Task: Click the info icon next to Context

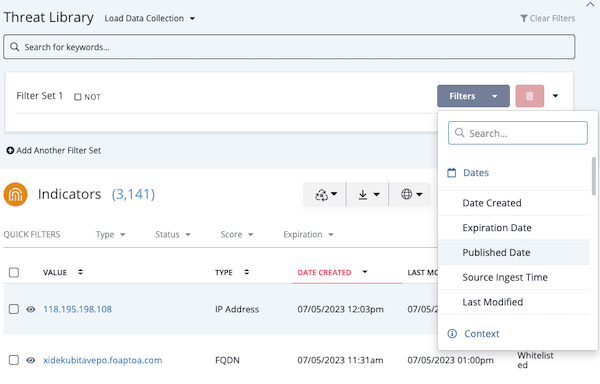Action: (452, 334)
